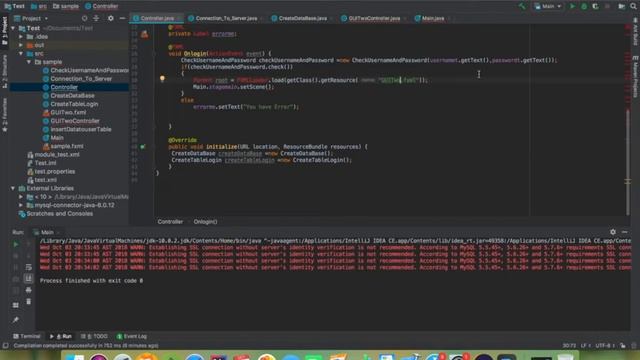This screenshot has width=640, height=360.
Task: Open Event Log tool window
Action: click(x=132, y=337)
